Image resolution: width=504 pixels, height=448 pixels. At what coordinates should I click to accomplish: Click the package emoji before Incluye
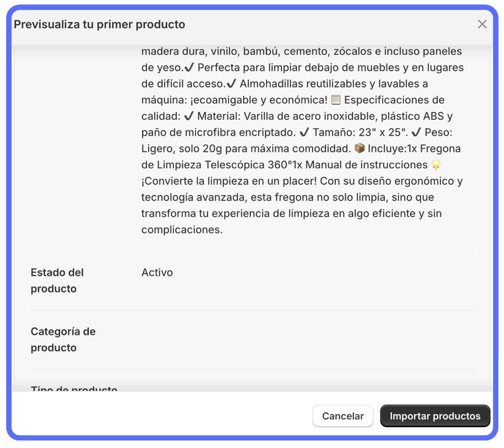pos(360,148)
